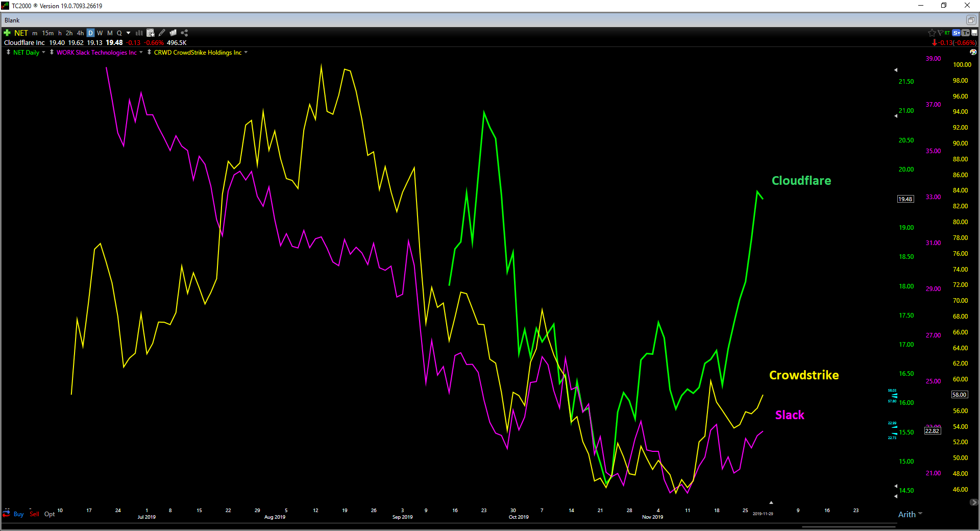This screenshot has height=531, width=980.
Task: Select the Weekly (W) timeframe
Action: 100,33
